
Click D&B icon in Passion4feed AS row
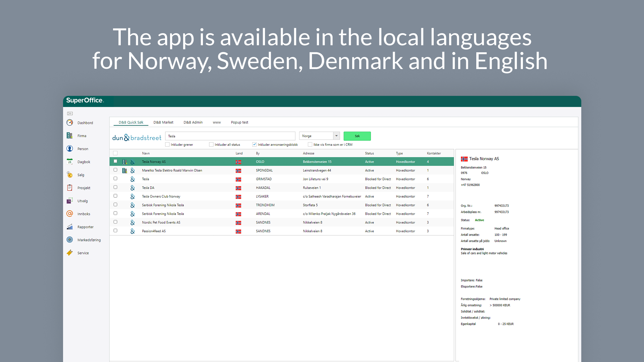click(132, 231)
